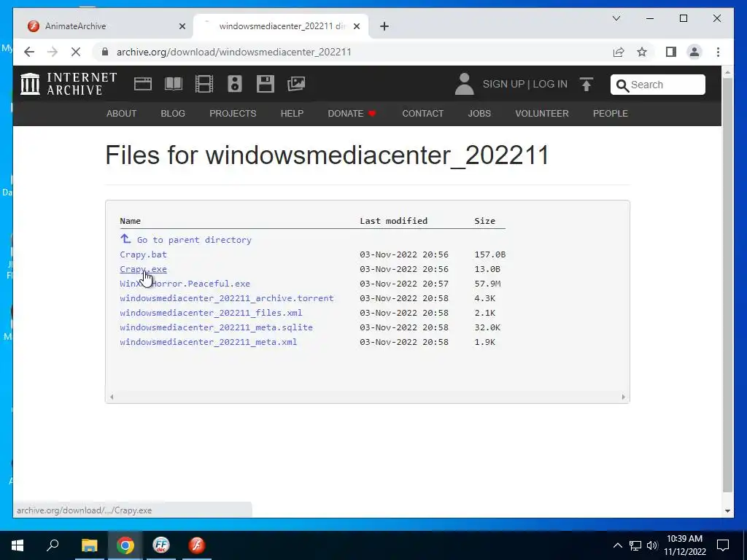
Task: Open the volume control icon
Action: click(652, 545)
